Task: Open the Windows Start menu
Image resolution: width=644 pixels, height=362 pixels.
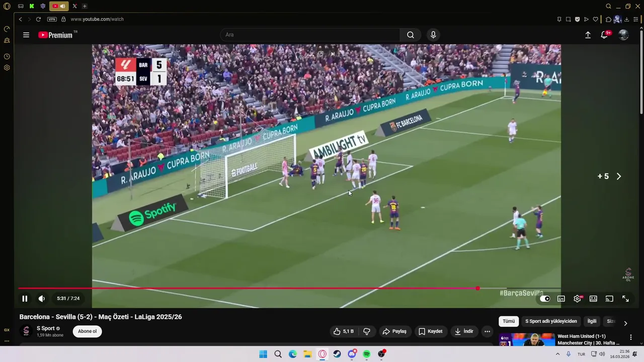Action: [x=263, y=354]
